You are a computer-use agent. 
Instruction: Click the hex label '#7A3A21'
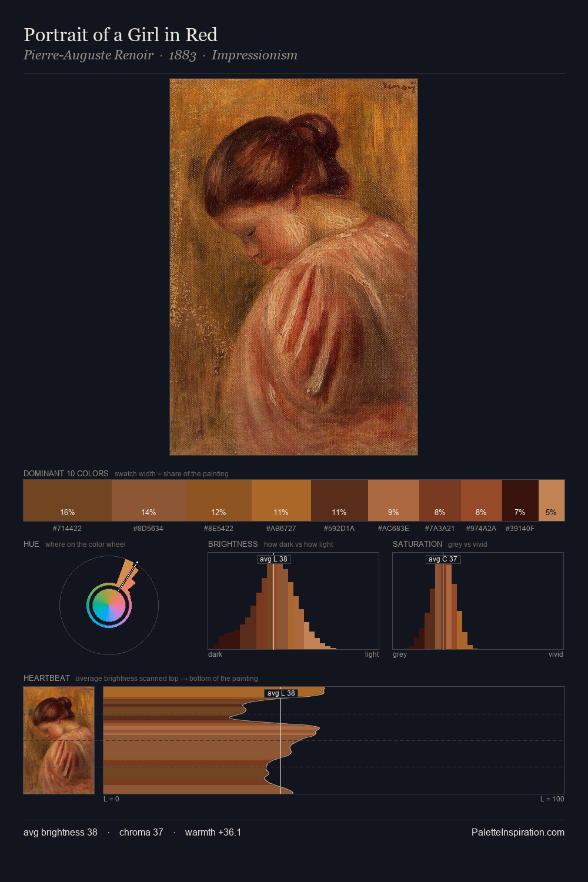440,529
